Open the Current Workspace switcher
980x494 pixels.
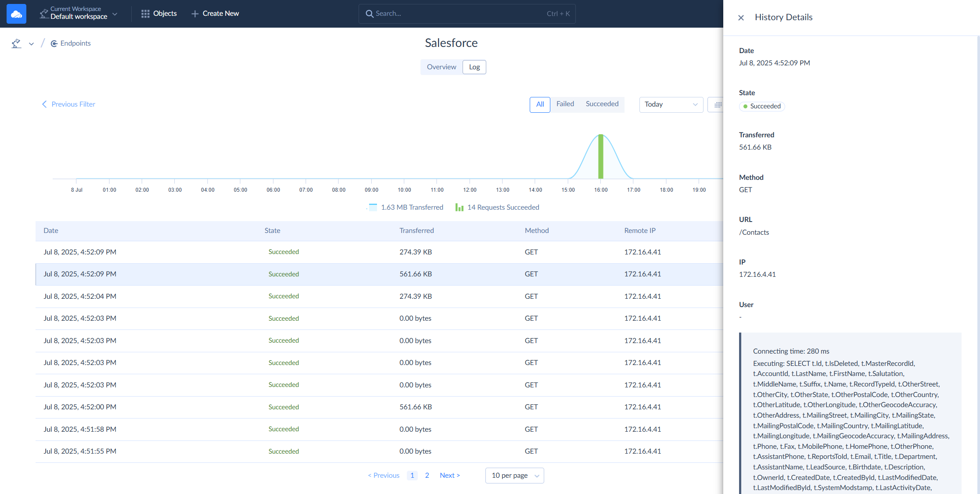click(79, 14)
